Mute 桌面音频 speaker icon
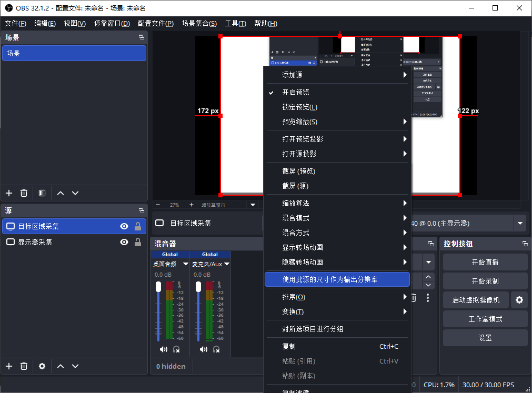Image resolution: width=532 pixels, height=393 pixels. 164,349
